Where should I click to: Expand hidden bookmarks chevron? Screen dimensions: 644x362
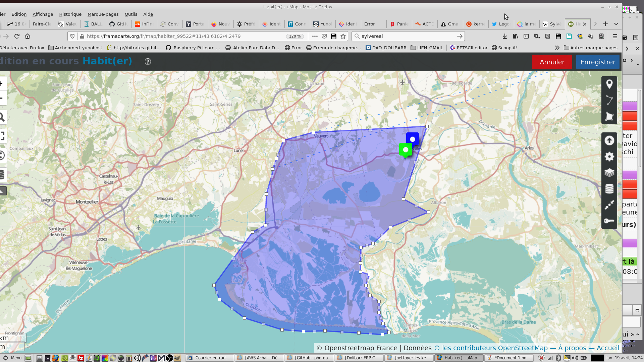(557, 48)
